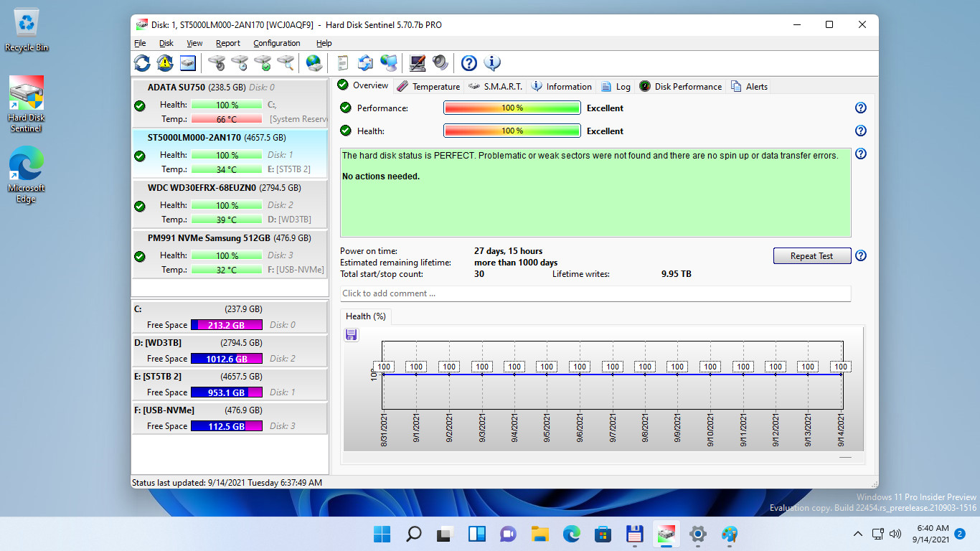This screenshot has width=980, height=551.
Task: Save the Health graph using the floppy icon
Action: 351,334
